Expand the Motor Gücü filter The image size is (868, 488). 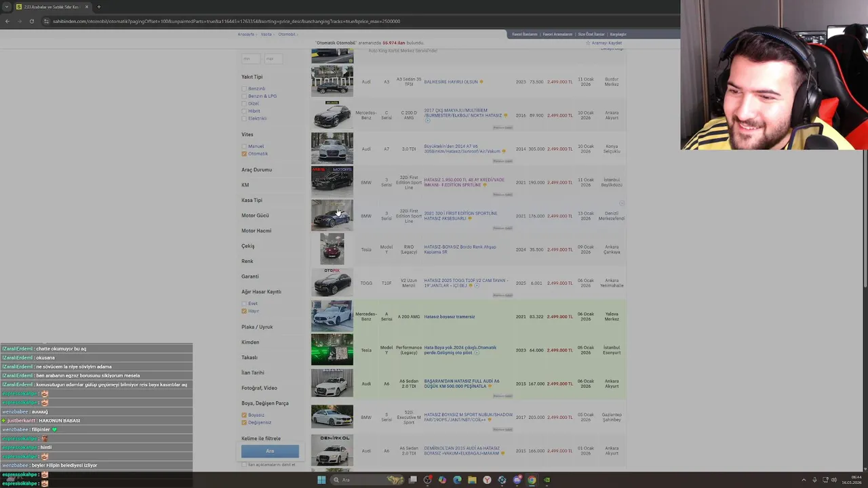click(x=255, y=216)
